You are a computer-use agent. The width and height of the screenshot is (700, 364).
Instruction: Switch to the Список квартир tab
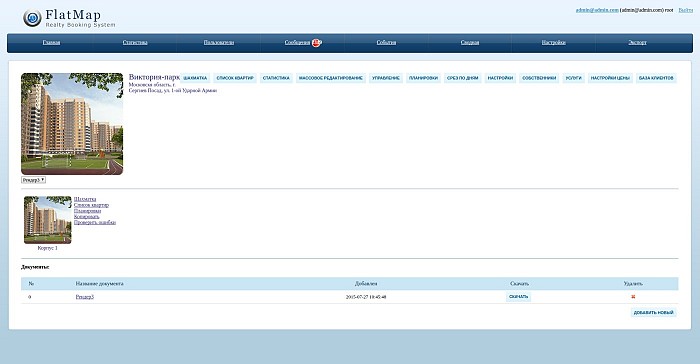(x=235, y=78)
